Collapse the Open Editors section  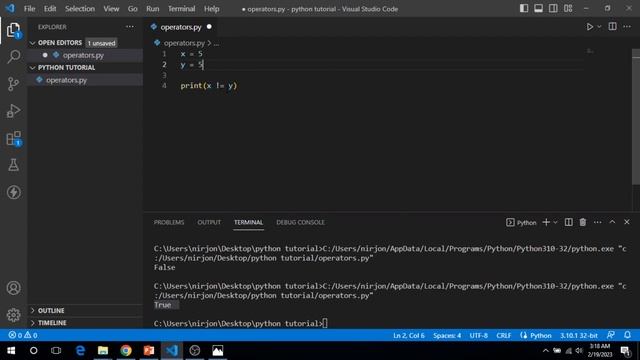pyautogui.click(x=59, y=43)
